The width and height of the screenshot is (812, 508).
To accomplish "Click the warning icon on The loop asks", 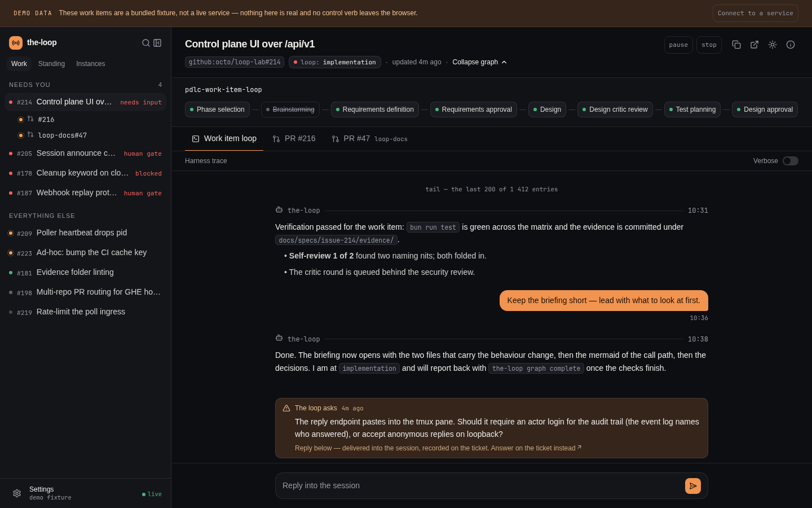I will 286,408.
